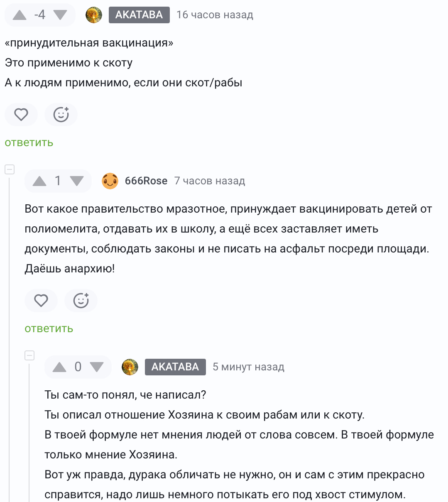
Task: Open AKATABA avatar on top comment
Action: click(x=94, y=15)
